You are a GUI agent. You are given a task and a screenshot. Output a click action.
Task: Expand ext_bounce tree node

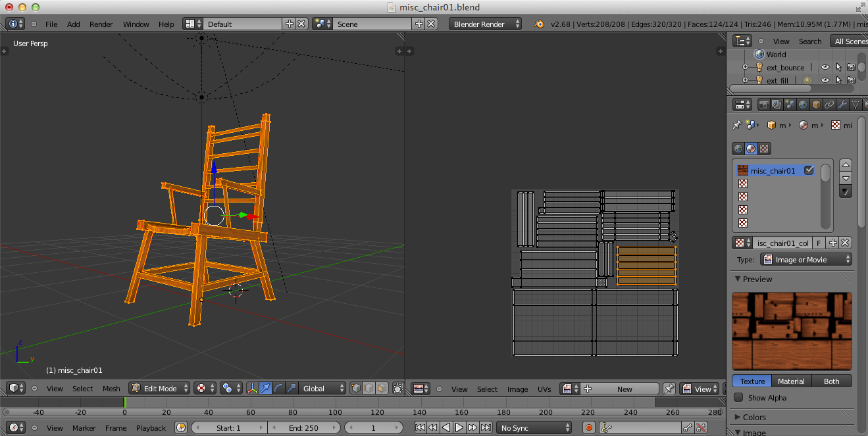pos(746,67)
